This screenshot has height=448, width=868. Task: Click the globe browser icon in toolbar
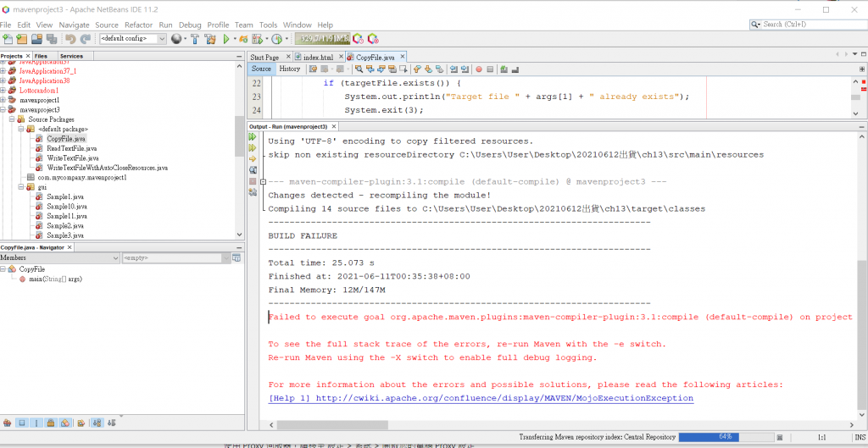[x=176, y=39]
